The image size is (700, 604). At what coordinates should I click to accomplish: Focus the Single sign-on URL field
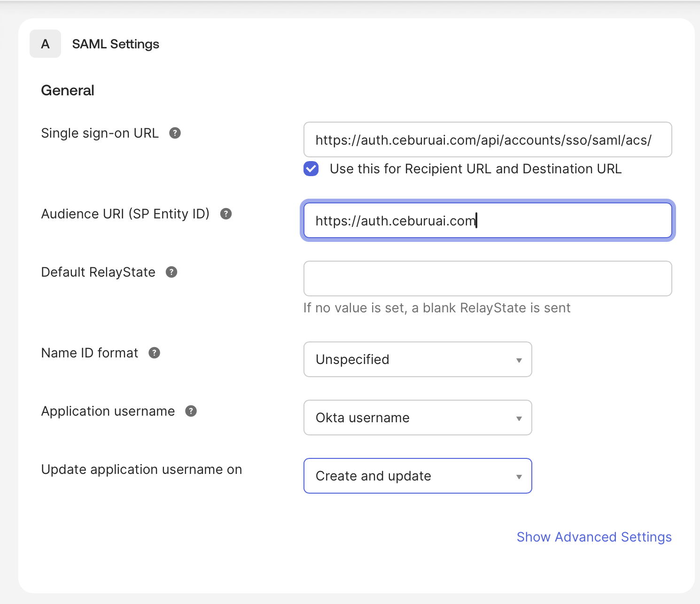(488, 139)
